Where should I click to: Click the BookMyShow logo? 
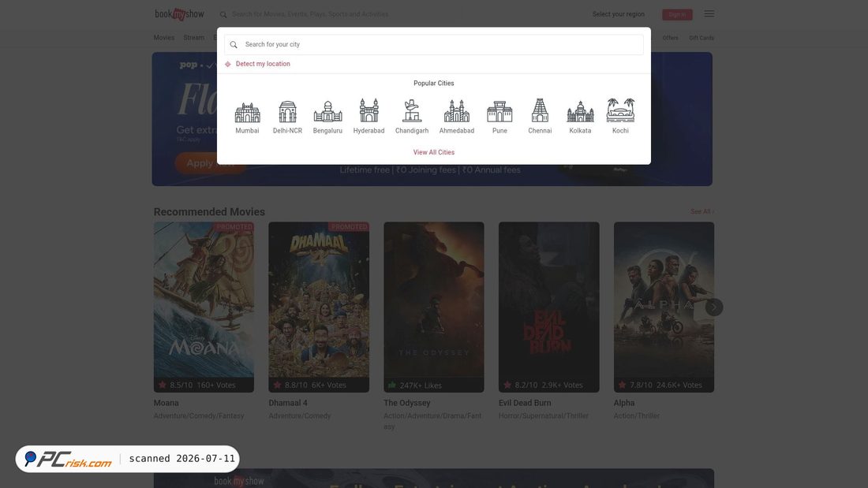pyautogui.click(x=179, y=14)
